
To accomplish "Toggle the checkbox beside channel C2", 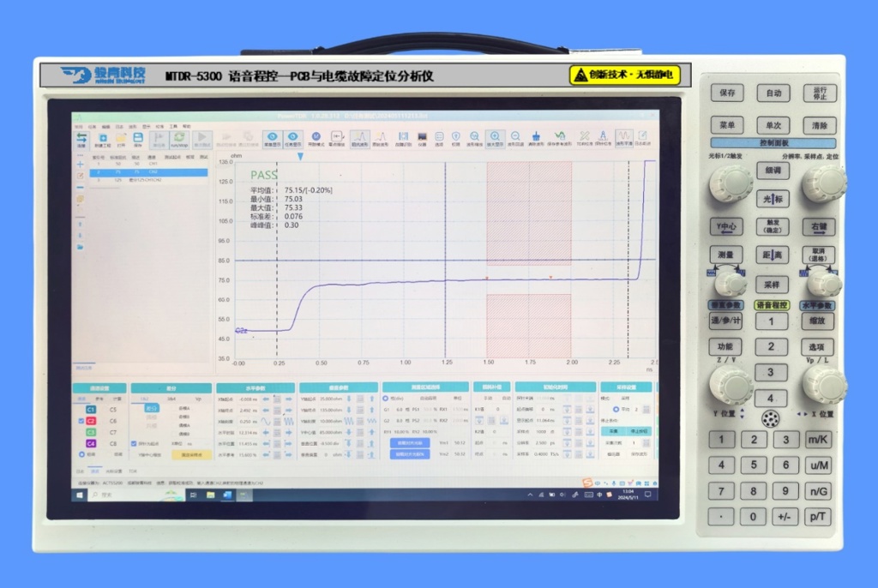I will coord(81,421).
